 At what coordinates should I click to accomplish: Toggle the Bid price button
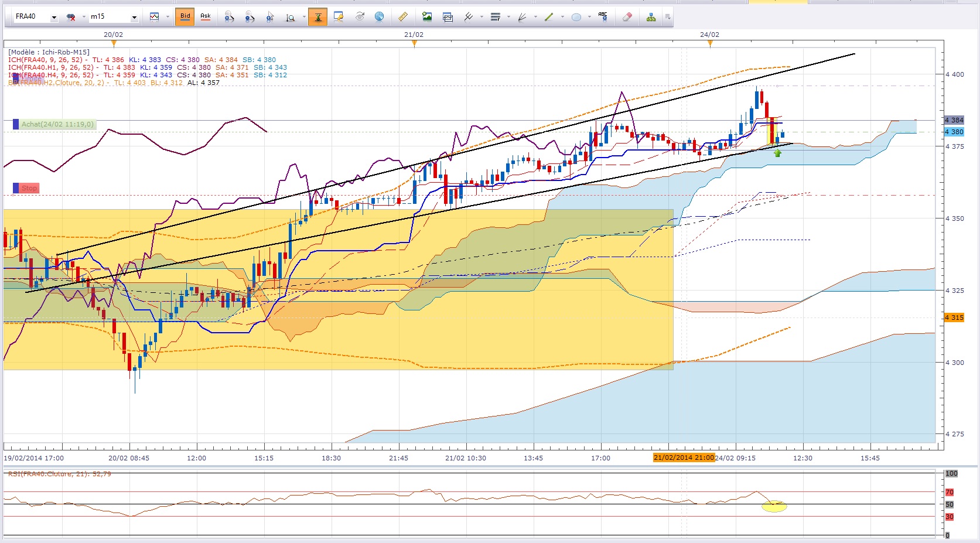click(x=185, y=16)
